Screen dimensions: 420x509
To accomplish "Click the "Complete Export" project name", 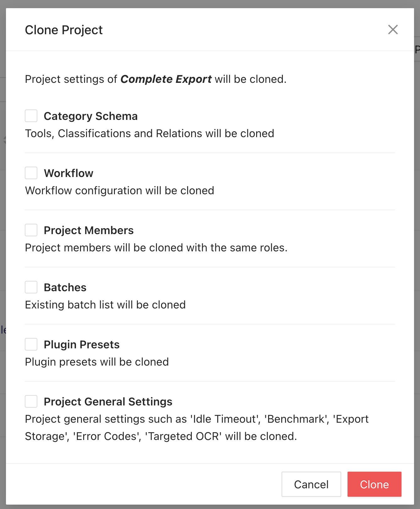I will pos(166,79).
